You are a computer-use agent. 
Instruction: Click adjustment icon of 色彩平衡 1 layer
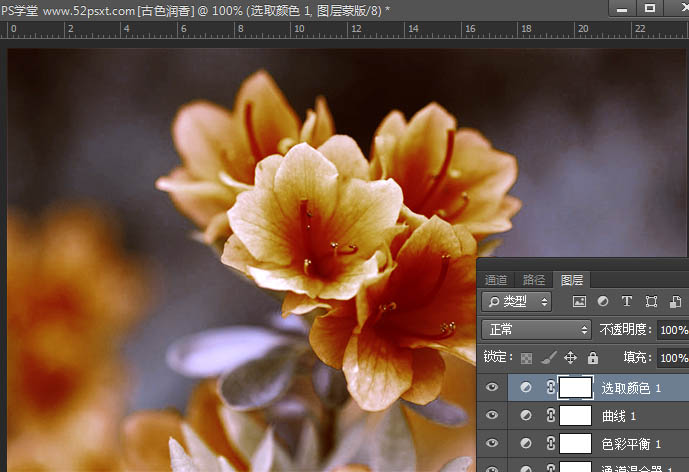[526, 443]
